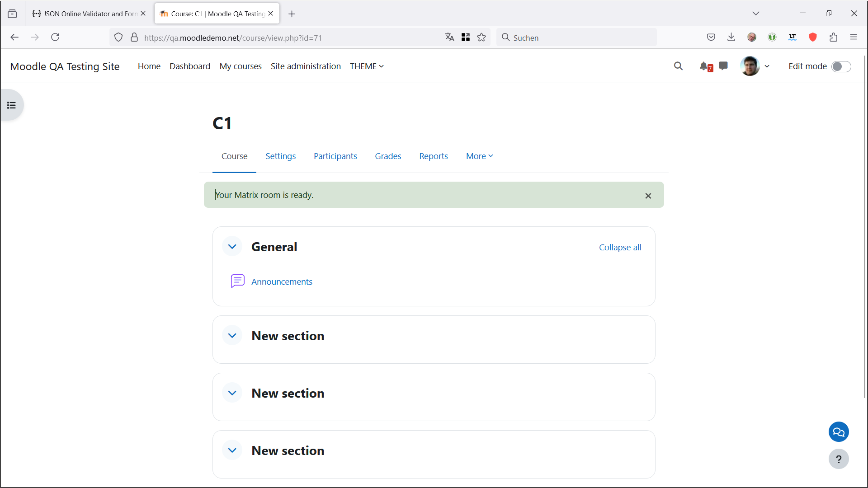Click the page vertical scrollbar
This screenshot has height=488, width=868.
(865, 226)
